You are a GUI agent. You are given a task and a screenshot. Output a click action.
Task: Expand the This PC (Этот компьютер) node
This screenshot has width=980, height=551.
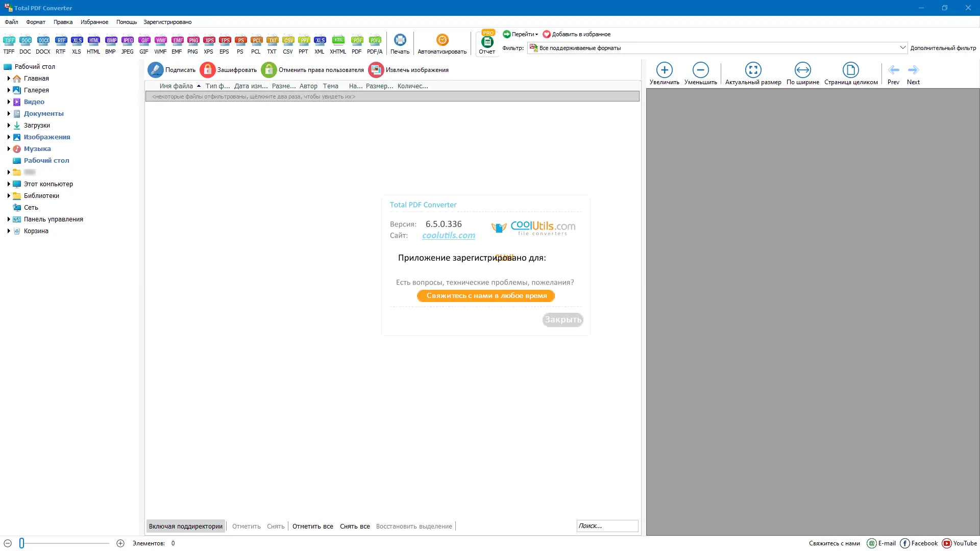[x=9, y=184]
